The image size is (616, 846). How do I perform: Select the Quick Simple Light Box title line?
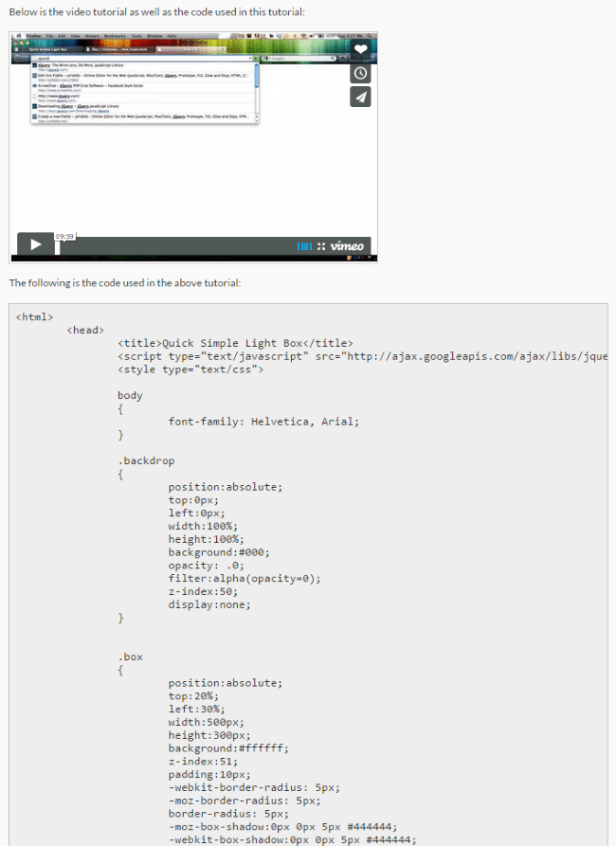click(x=235, y=343)
